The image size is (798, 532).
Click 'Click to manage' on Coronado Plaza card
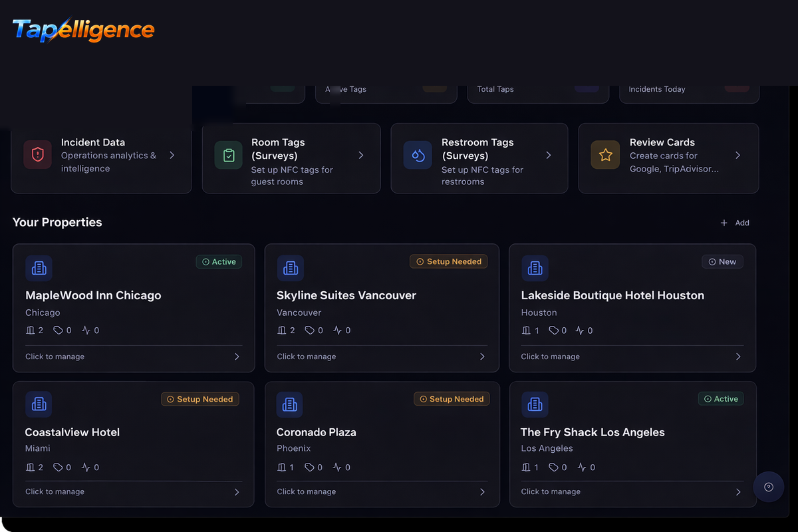point(306,491)
